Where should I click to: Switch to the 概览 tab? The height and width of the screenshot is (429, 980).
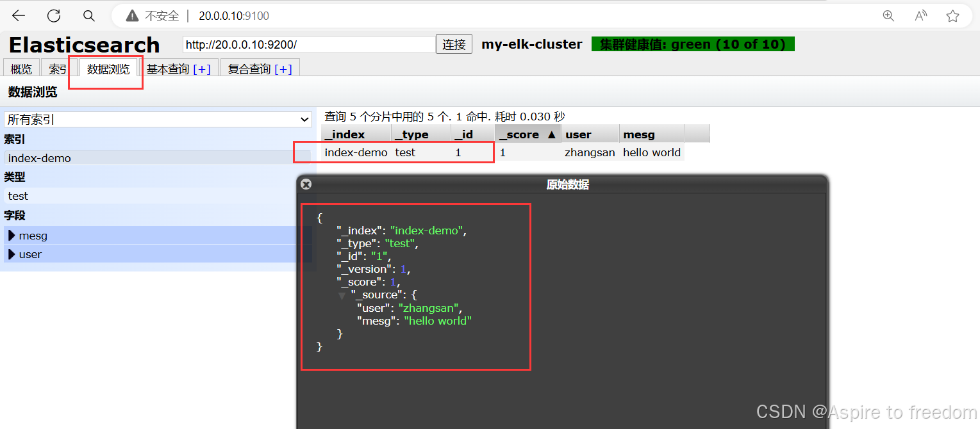pos(21,69)
